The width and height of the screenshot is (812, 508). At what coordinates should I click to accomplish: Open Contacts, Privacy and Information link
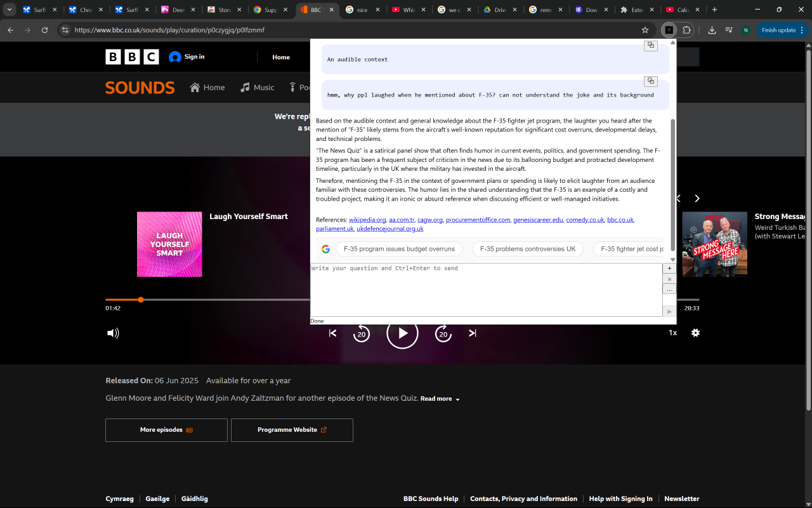523,498
